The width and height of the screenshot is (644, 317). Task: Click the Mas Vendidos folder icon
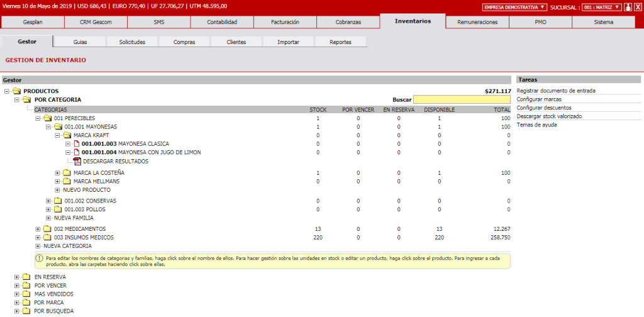[x=26, y=294]
